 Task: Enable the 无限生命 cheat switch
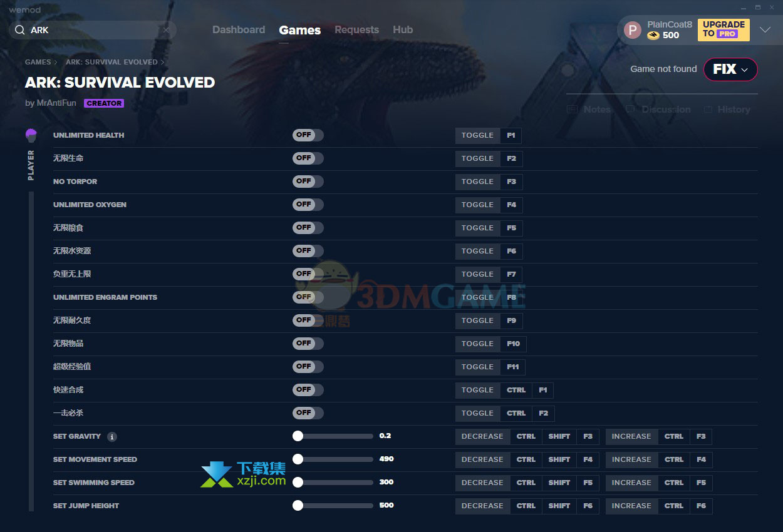coord(308,158)
